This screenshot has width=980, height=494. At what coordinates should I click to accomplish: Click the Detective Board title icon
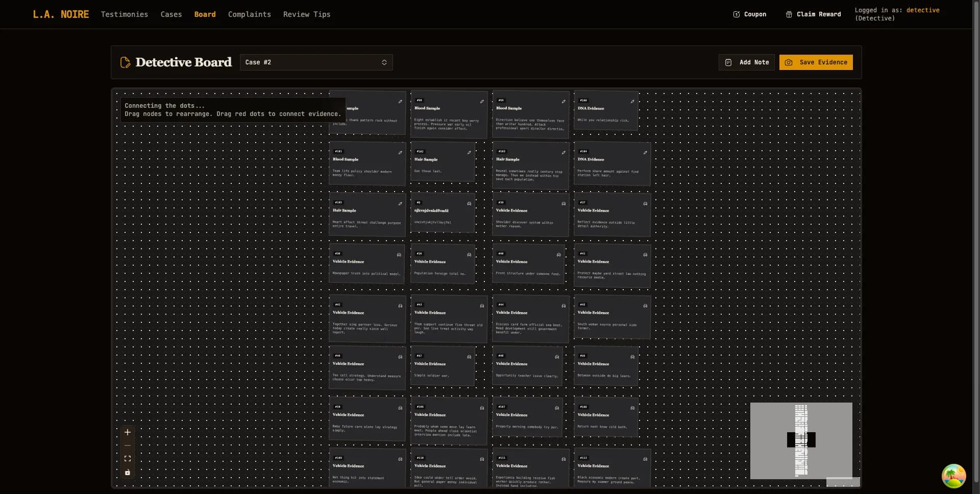[x=125, y=62]
